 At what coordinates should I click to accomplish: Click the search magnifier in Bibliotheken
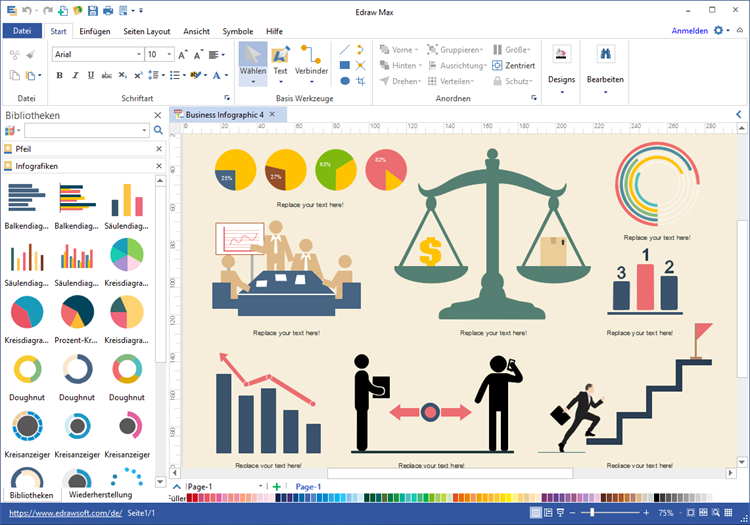158,130
